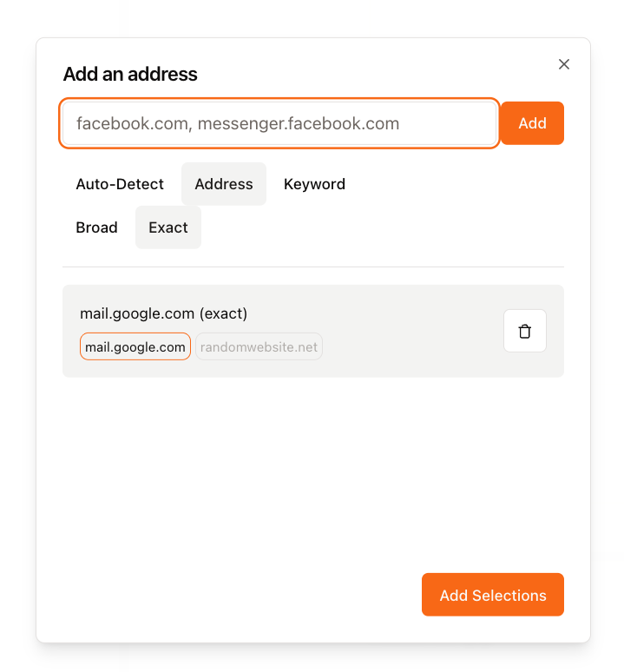This screenshot has width=624, height=672.
Task: Select the Auto-Detect type option
Action: (x=120, y=184)
